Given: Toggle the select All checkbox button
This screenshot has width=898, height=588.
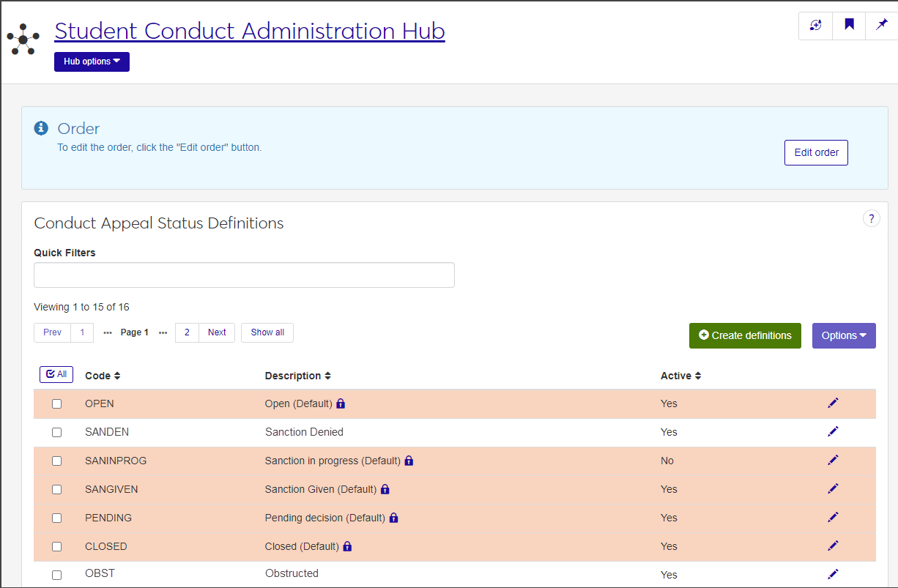Looking at the screenshot, I should [x=56, y=374].
